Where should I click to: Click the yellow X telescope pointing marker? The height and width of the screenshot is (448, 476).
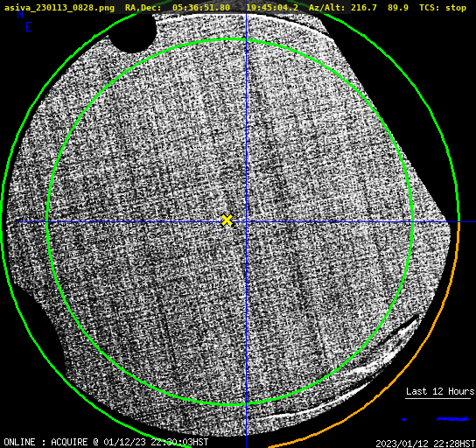point(227,220)
